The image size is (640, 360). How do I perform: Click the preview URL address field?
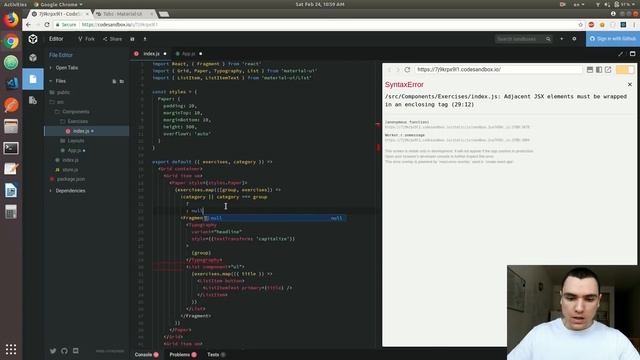pyautogui.click(x=498, y=70)
